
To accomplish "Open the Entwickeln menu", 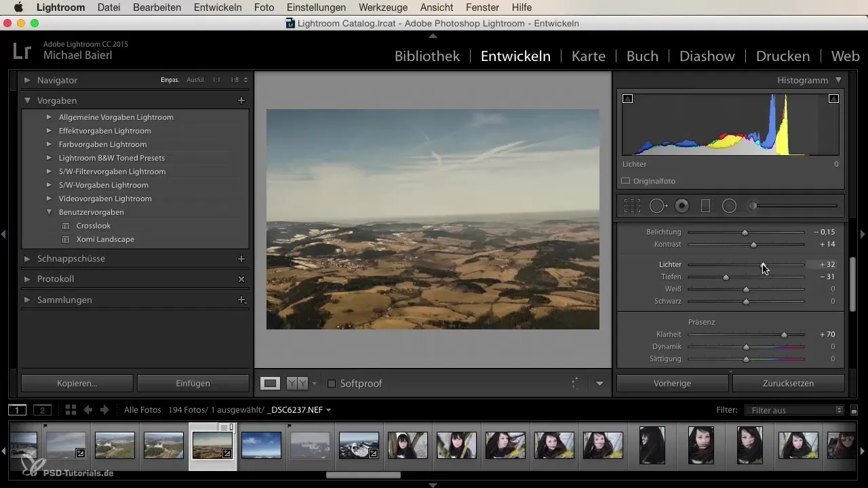I will coord(218,7).
